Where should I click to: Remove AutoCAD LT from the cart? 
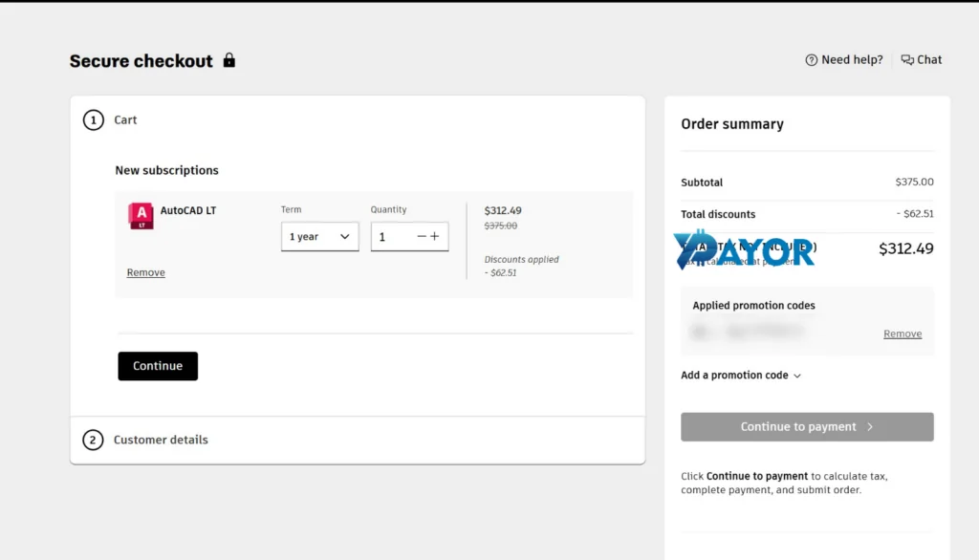pos(146,272)
